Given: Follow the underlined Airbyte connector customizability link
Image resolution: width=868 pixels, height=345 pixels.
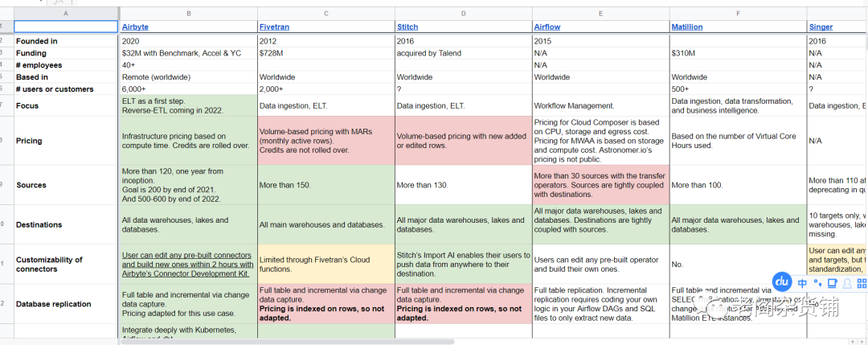Looking at the screenshot, I should [x=186, y=264].
